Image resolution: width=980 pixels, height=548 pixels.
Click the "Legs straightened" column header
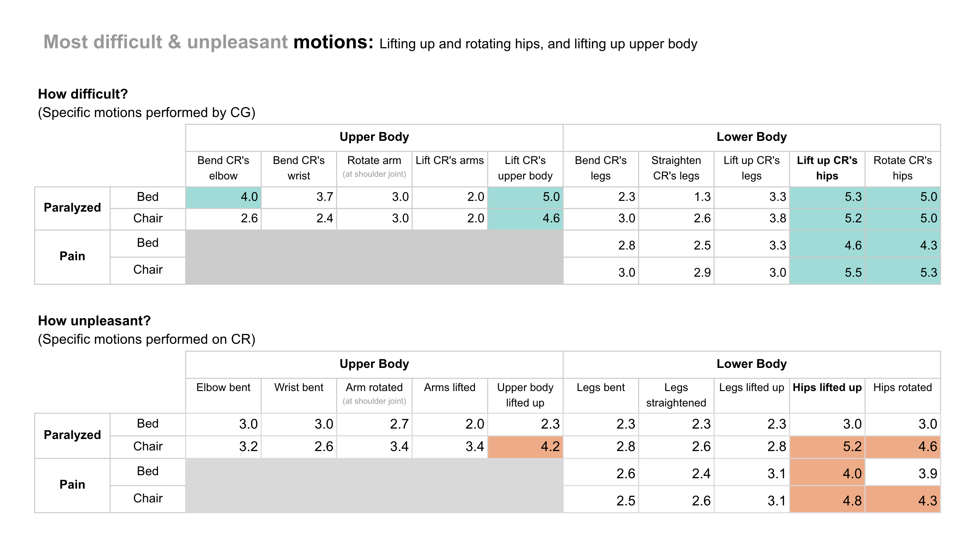[x=676, y=395]
